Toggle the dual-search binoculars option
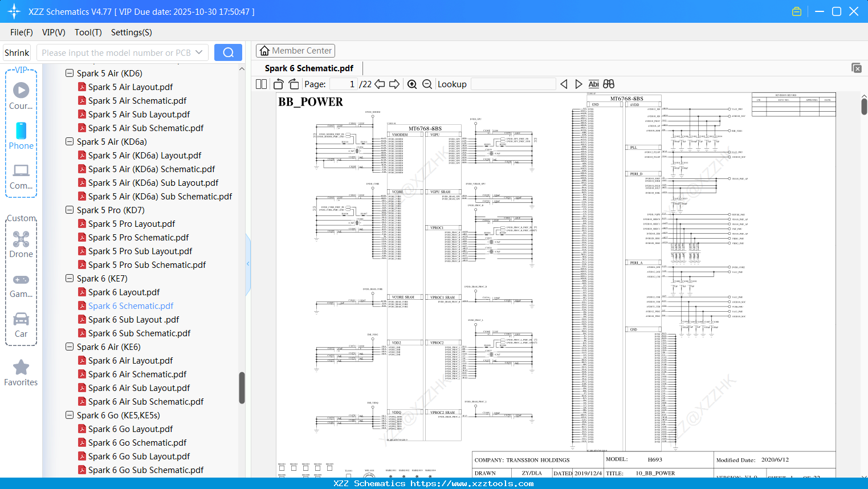Viewport: 868px width, 489px height. click(608, 84)
